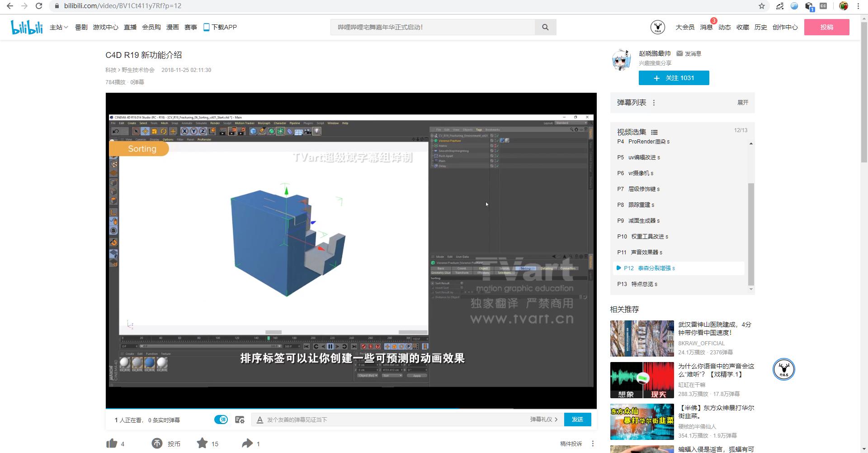Screen dimensions: 868x453
Task: Select the Rotate tool in C4D
Action: tap(164, 131)
